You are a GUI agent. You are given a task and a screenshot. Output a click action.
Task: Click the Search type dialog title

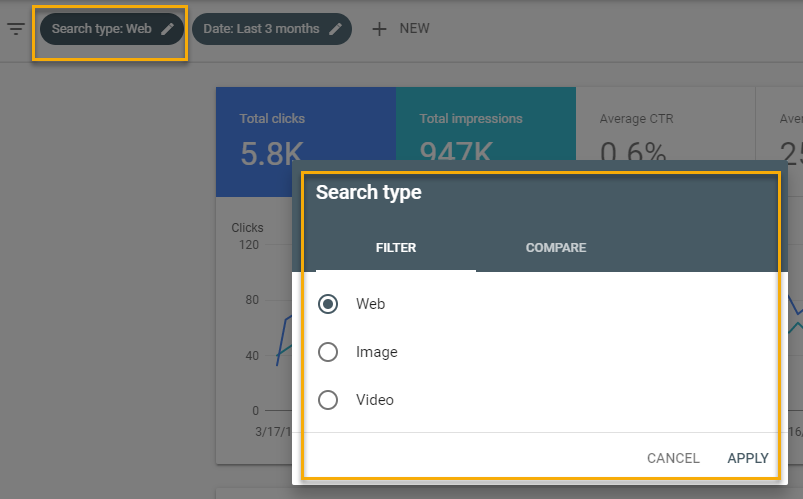369,193
